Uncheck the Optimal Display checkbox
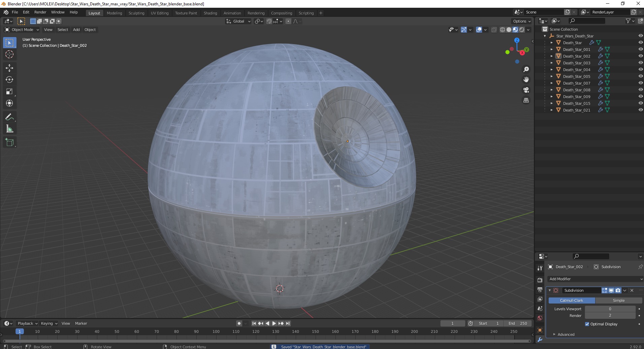 click(x=587, y=324)
